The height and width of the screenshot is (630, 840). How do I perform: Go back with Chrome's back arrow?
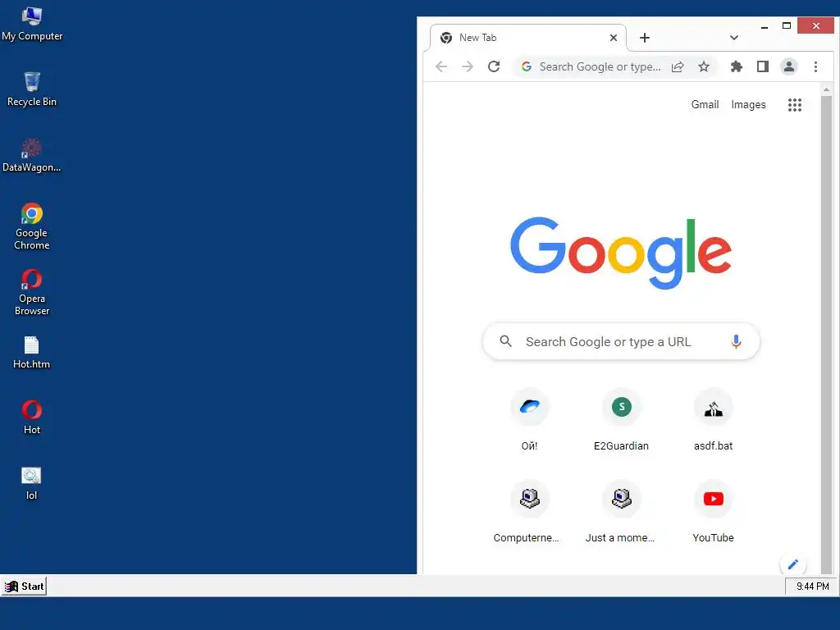[441, 66]
